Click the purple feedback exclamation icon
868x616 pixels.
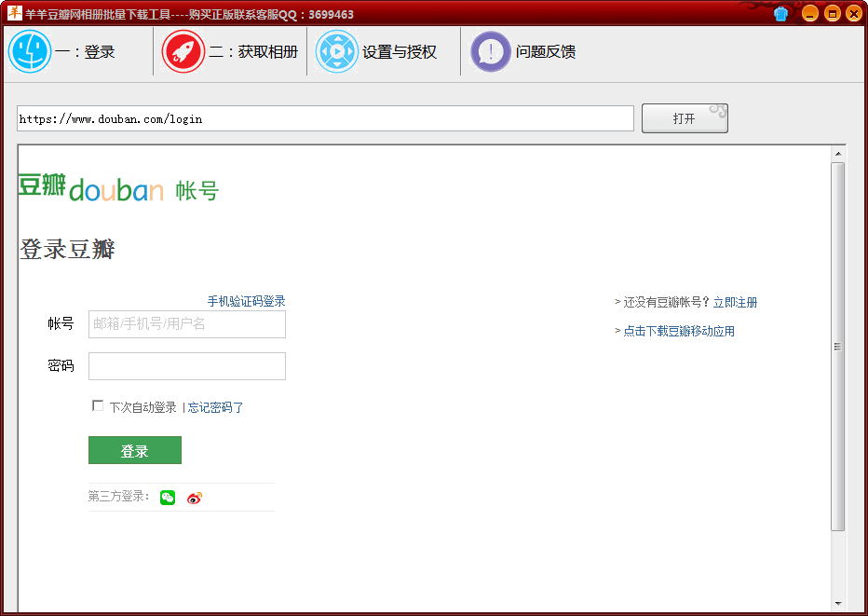click(x=491, y=51)
